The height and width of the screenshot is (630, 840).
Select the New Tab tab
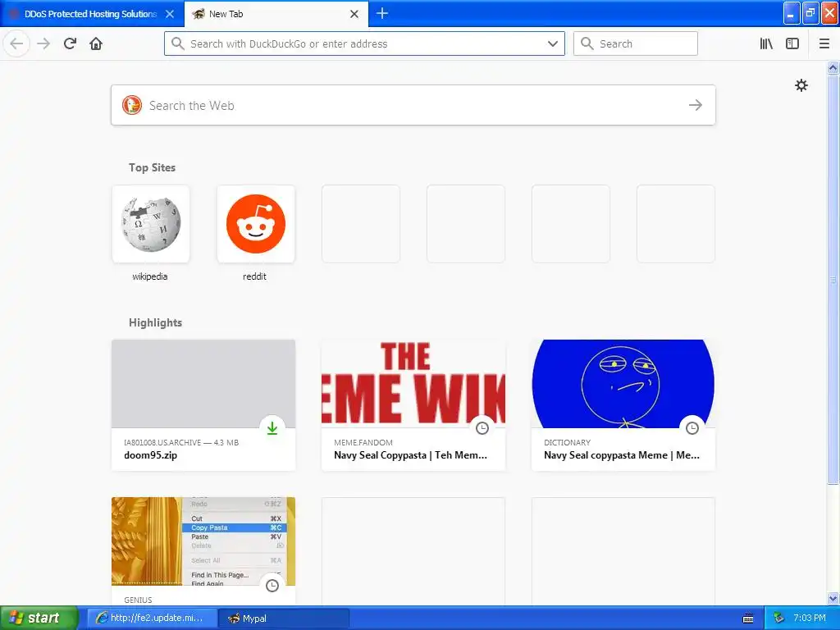[x=276, y=14]
